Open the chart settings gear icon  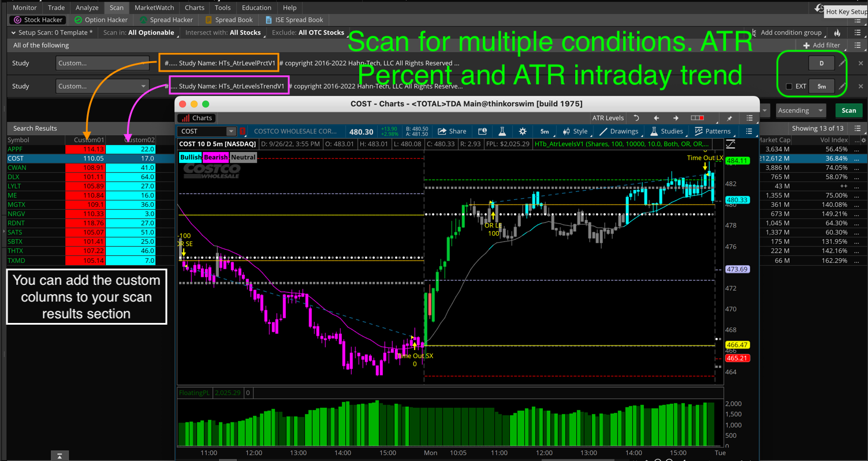[523, 132]
